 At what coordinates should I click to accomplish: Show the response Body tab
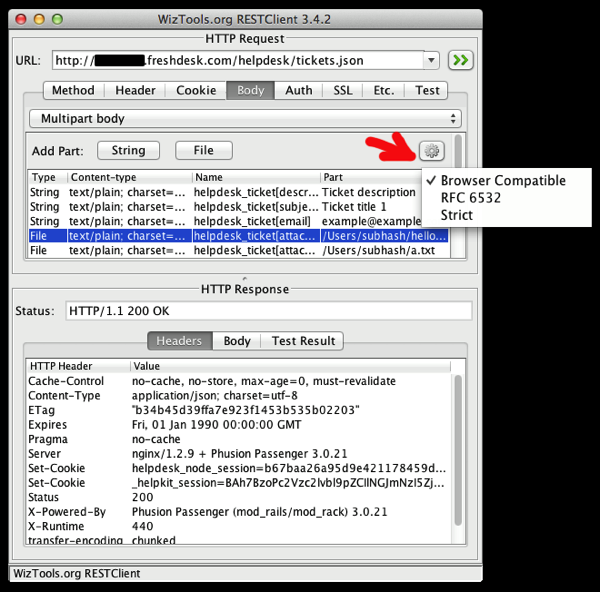click(x=237, y=341)
